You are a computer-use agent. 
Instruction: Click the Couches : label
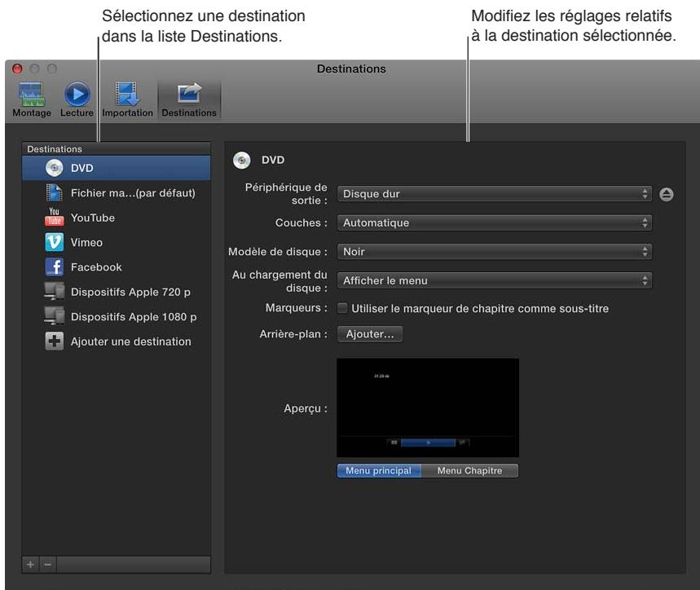(302, 222)
